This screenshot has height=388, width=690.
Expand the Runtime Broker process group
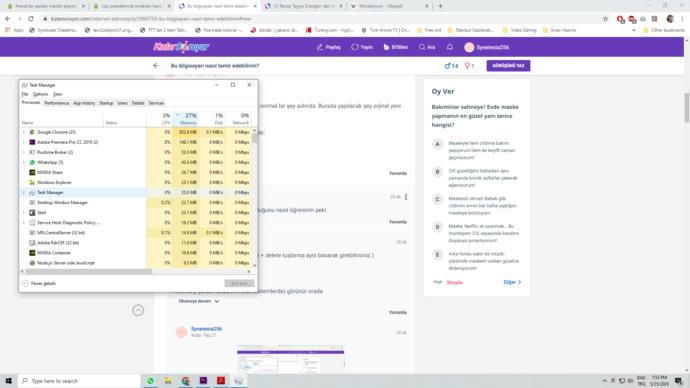(x=23, y=152)
